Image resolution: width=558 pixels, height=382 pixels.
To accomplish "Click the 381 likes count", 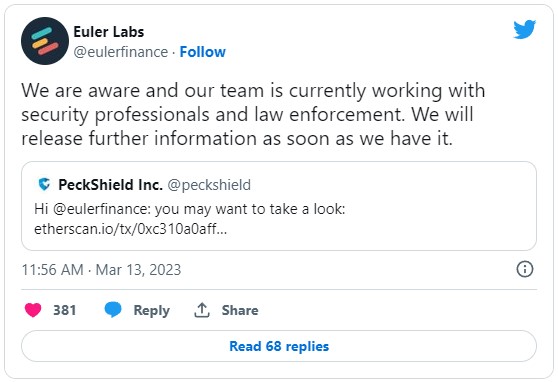I will (64, 310).
